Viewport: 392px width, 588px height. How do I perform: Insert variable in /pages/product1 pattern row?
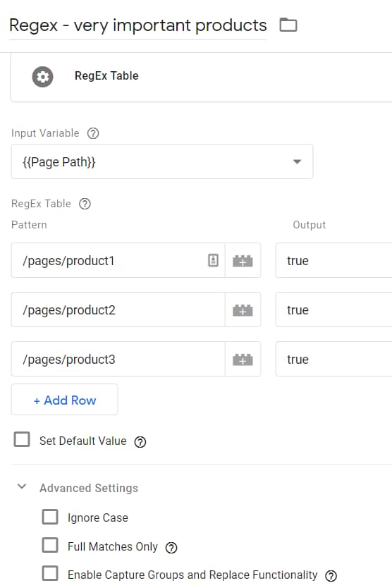pyautogui.click(x=243, y=261)
